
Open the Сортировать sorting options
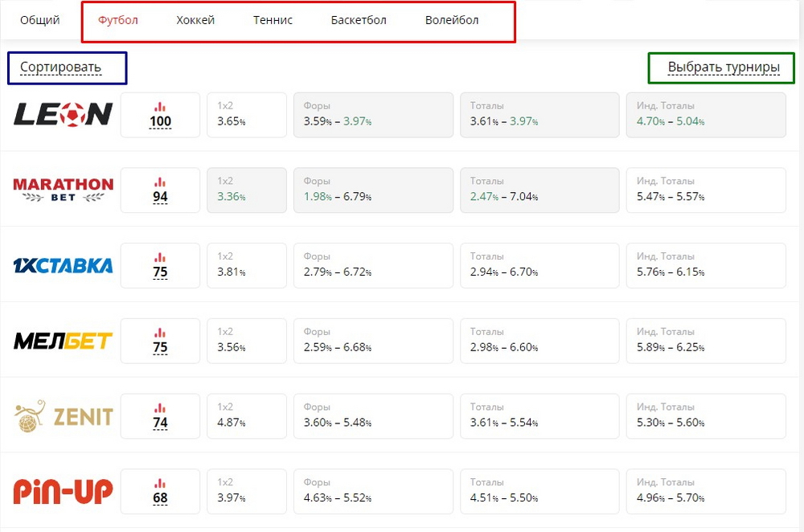point(61,68)
